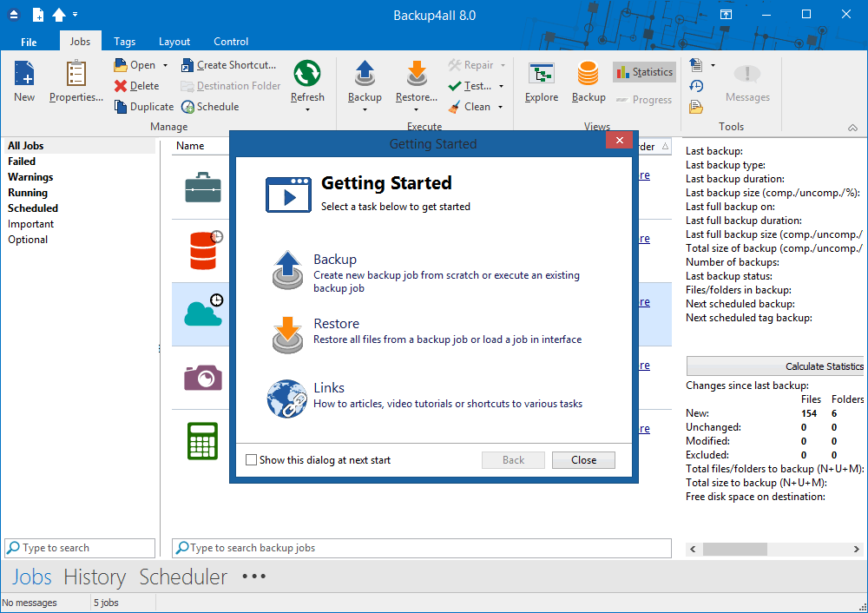Open the History section at bottom
The height and width of the screenshot is (613, 868).
95,577
